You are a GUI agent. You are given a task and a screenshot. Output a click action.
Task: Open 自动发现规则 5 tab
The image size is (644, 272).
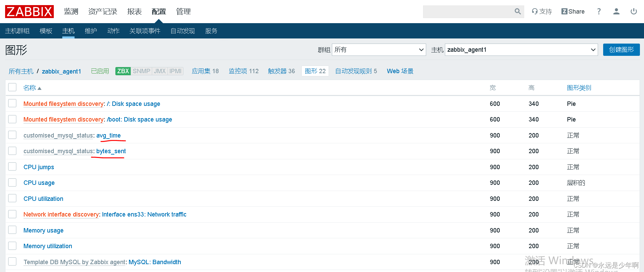coord(356,71)
